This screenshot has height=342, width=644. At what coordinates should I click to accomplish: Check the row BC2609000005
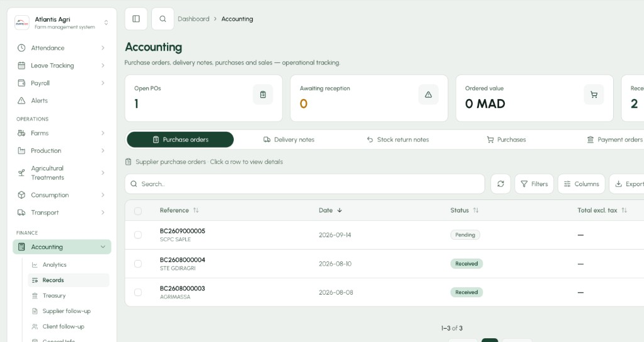click(x=138, y=235)
